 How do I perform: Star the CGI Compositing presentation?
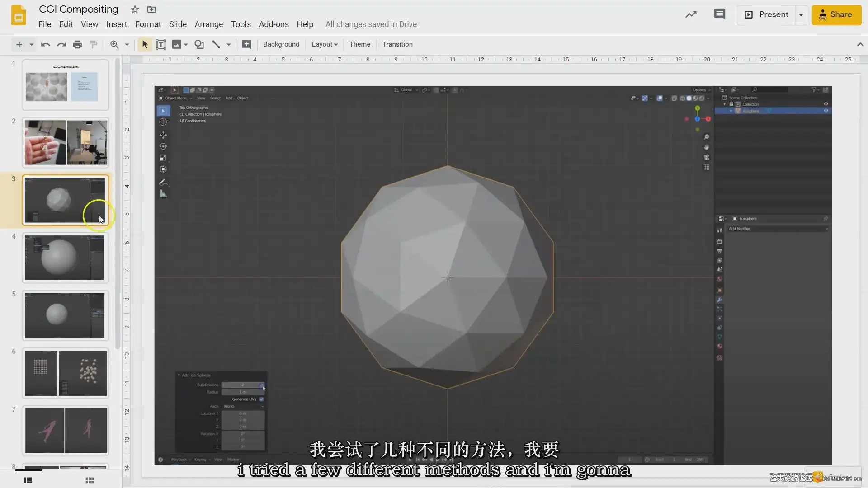135,9
